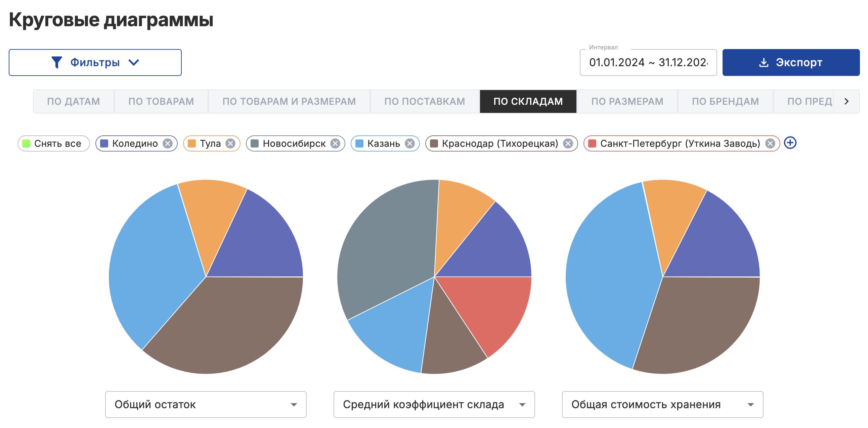Toggle the Казань legend chip label
This screenshot has height=428, width=868.
[384, 143]
